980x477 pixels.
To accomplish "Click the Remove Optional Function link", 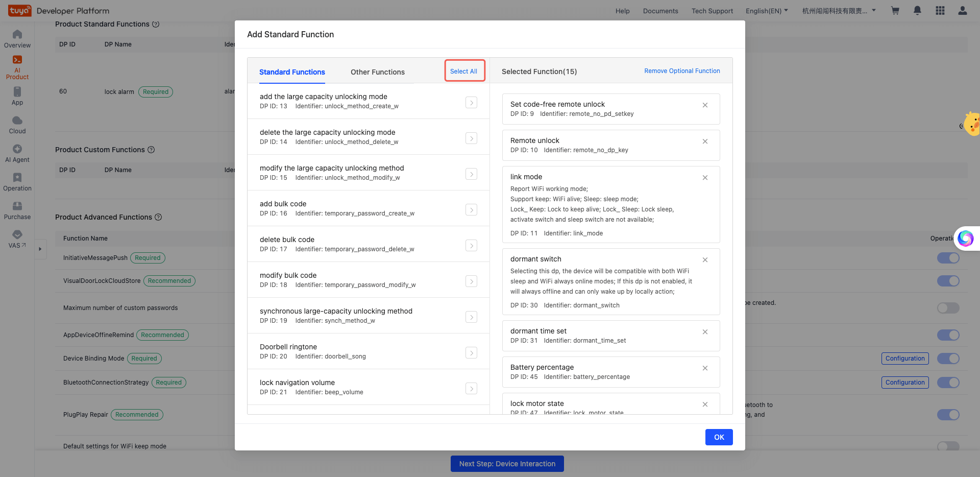I will pos(682,71).
